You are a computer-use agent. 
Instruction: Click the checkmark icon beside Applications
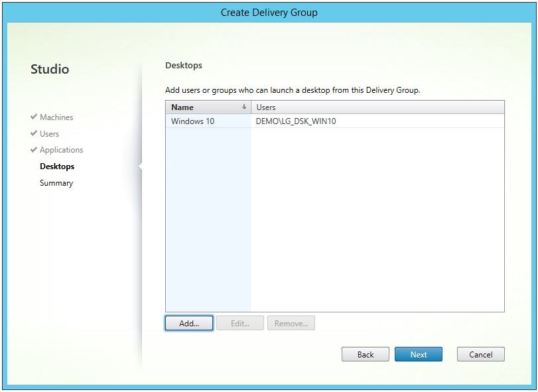pyautogui.click(x=34, y=150)
